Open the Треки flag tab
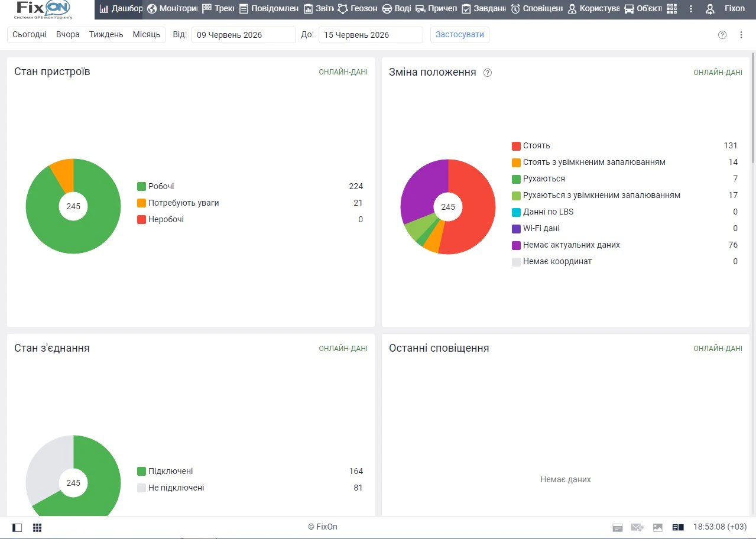Screen dimensions: 756x539 coord(218,9)
